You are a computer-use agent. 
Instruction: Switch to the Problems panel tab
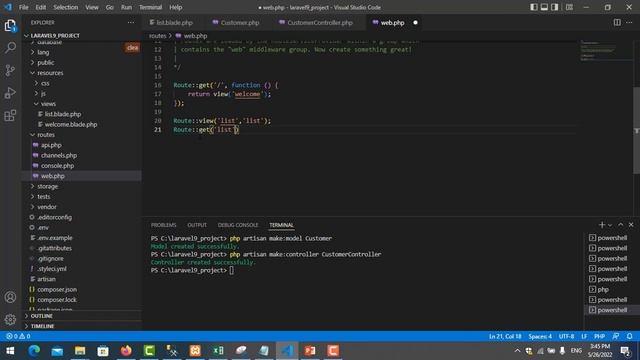[163, 225]
